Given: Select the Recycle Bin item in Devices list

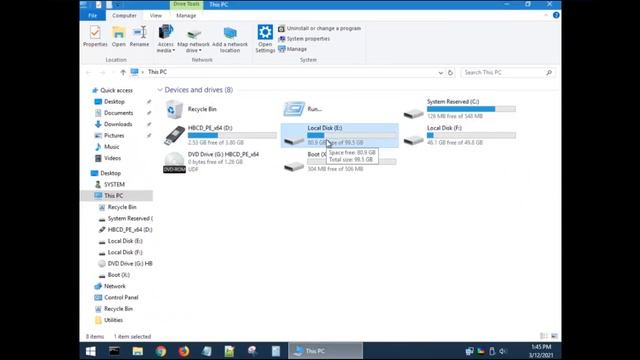Looking at the screenshot, I should click(192, 109).
